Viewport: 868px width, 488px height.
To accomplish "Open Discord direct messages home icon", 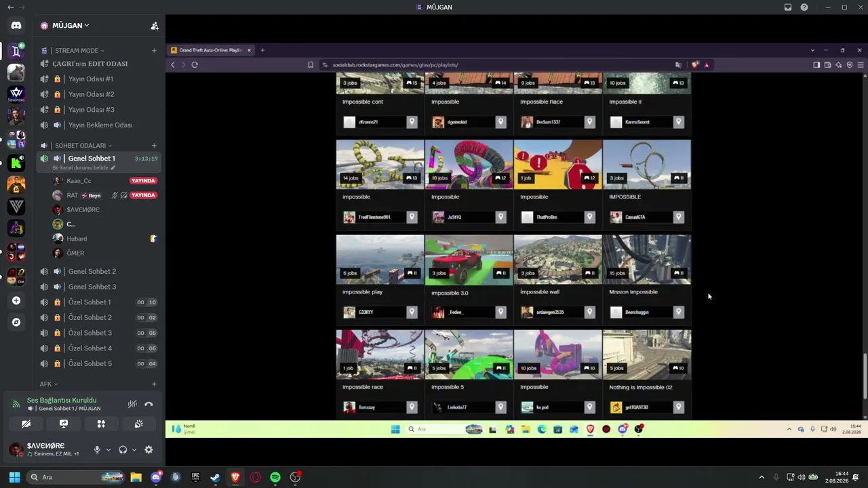I will 16,26.
